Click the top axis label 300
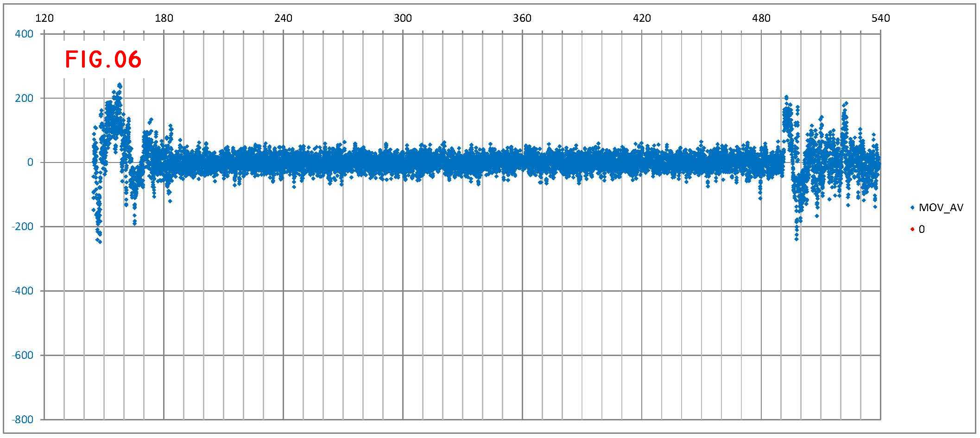Viewport: 980px width, 438px height. 403,18
